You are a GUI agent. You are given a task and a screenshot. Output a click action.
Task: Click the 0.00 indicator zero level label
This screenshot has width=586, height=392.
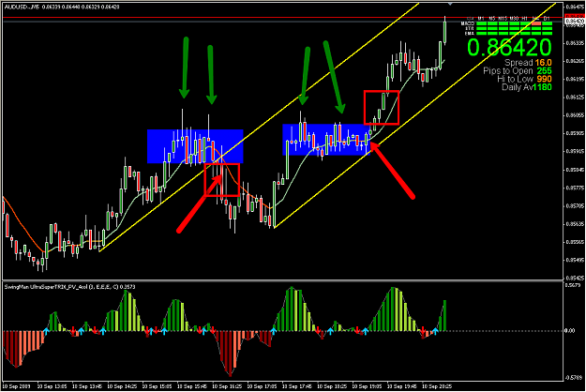[569, 331]
